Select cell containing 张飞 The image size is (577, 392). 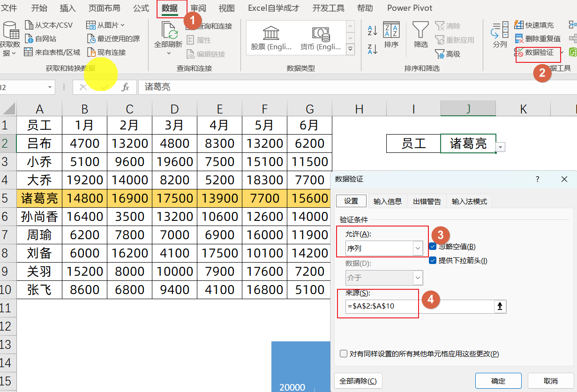pyautogui.click(x=39, y=290)
